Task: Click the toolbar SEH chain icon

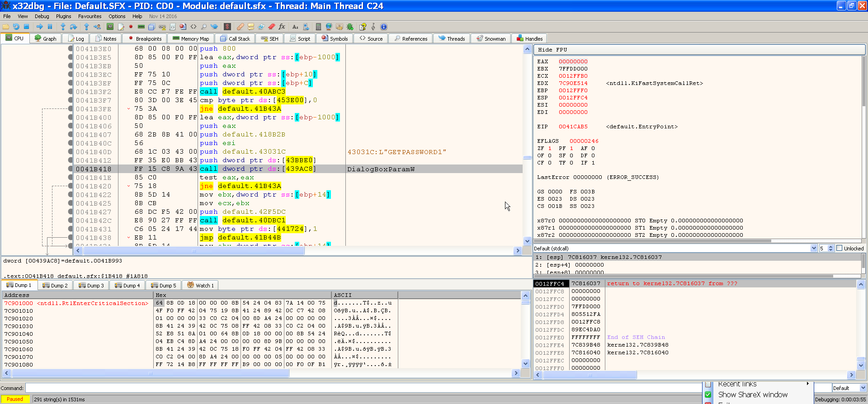Action: [162, 27]
